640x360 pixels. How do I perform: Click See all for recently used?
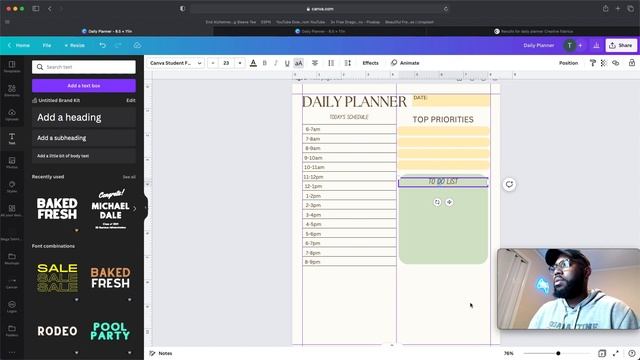[x=129, y=177]
